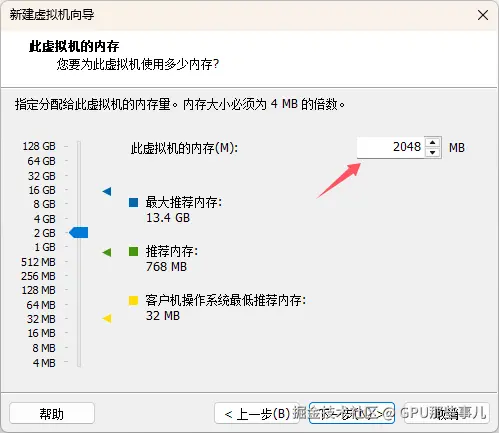
Task: Click the 1 GB slider label
Action: point(45,247)
